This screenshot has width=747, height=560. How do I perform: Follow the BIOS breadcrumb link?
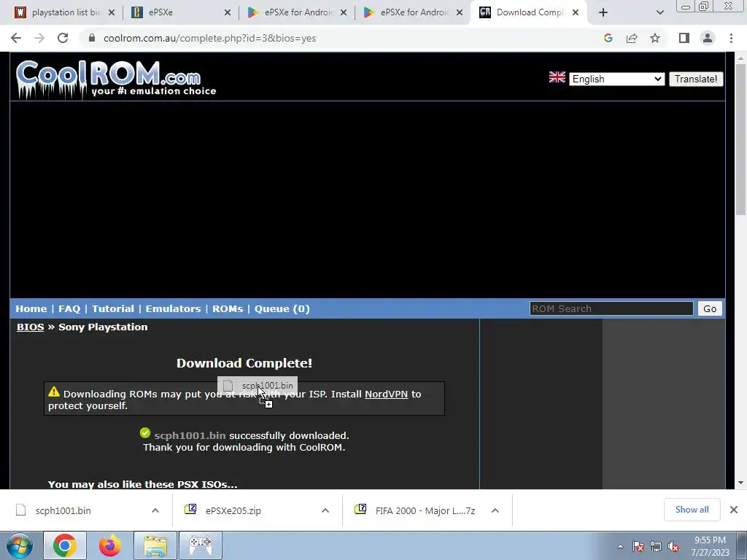coord(30,327)
